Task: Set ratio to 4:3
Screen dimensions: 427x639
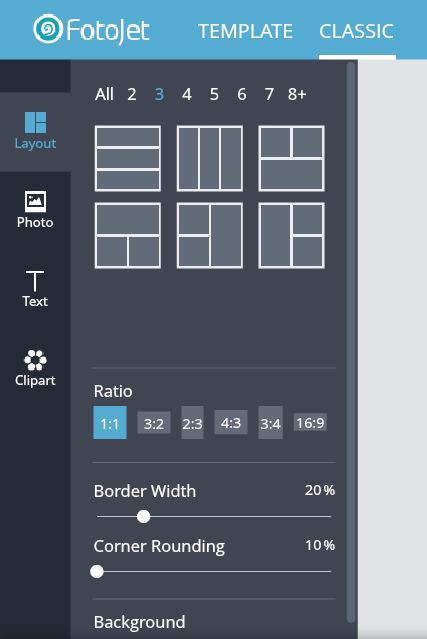Action: tap(231, 423)
